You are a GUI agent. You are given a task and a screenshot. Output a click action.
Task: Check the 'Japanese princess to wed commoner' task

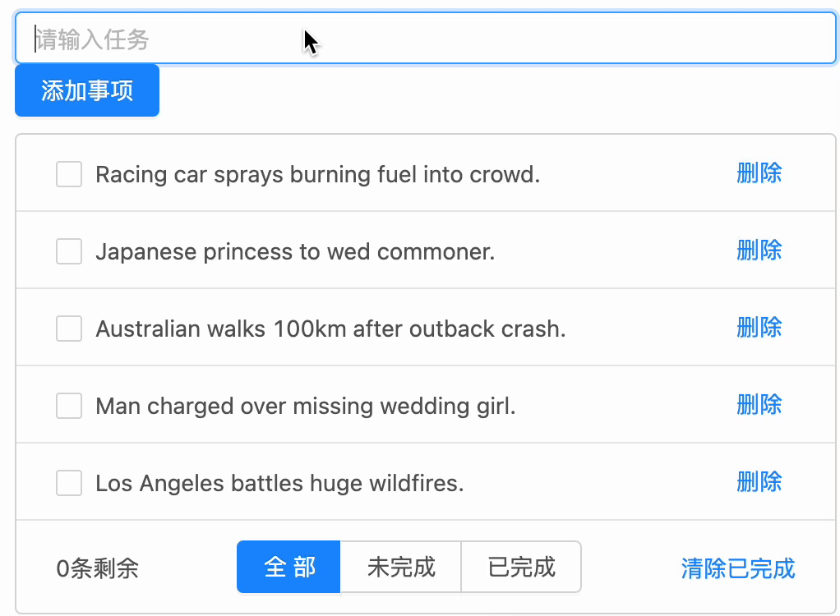pos(69,251)
